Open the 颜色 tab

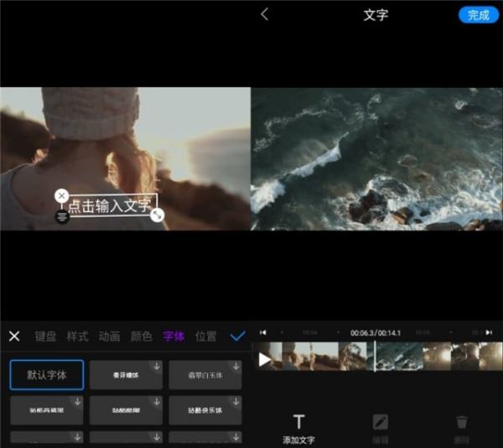tap(142, 336)
